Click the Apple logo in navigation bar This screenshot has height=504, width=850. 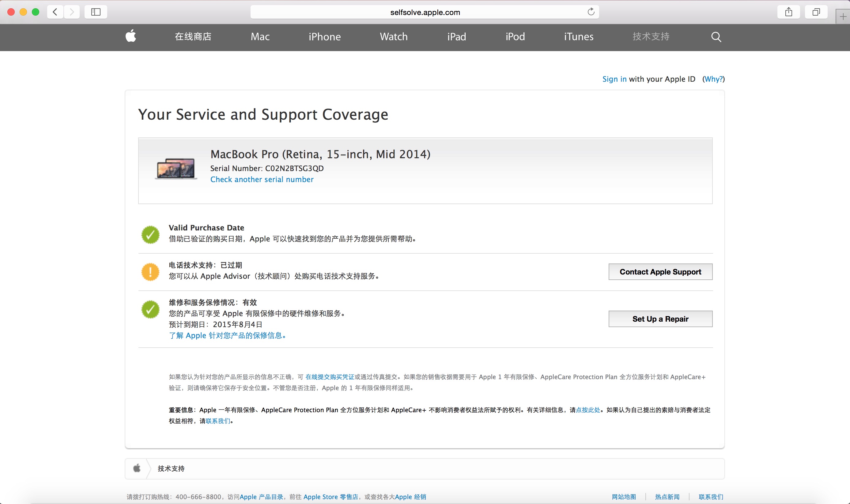click(x=131, y=36)
